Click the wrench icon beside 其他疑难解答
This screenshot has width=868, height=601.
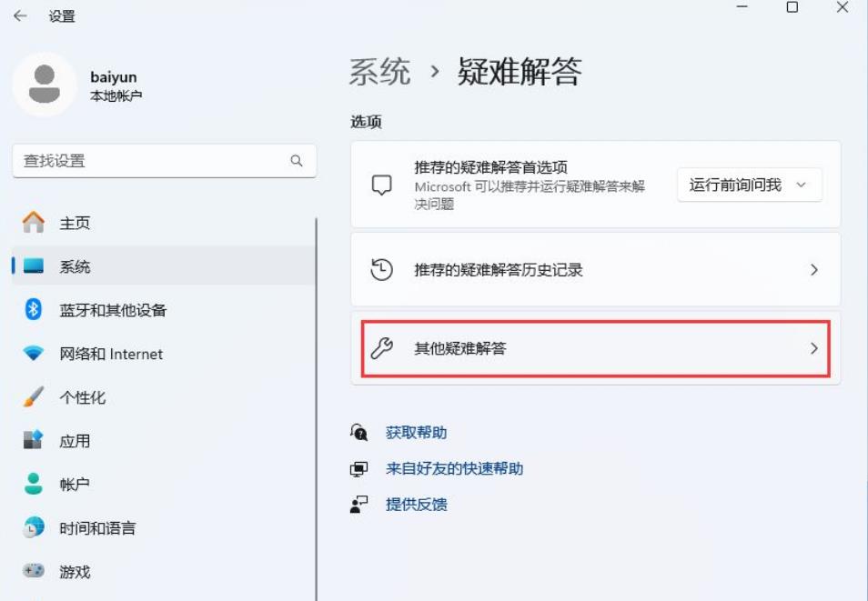(x=383, y=349)
